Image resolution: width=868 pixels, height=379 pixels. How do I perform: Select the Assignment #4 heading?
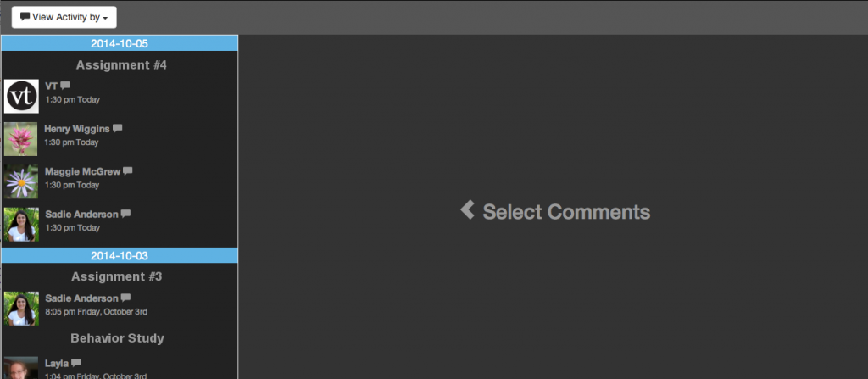click(121, 64)
